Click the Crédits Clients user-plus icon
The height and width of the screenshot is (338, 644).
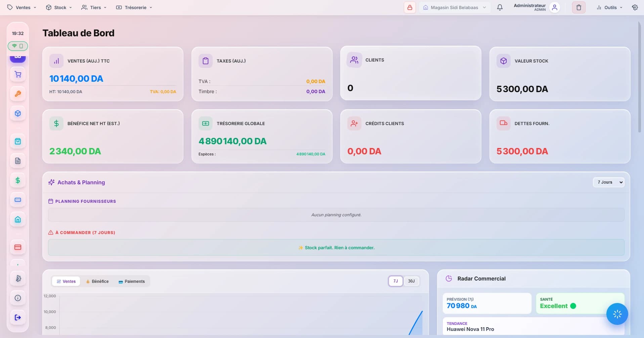click(x=354, y=123)
